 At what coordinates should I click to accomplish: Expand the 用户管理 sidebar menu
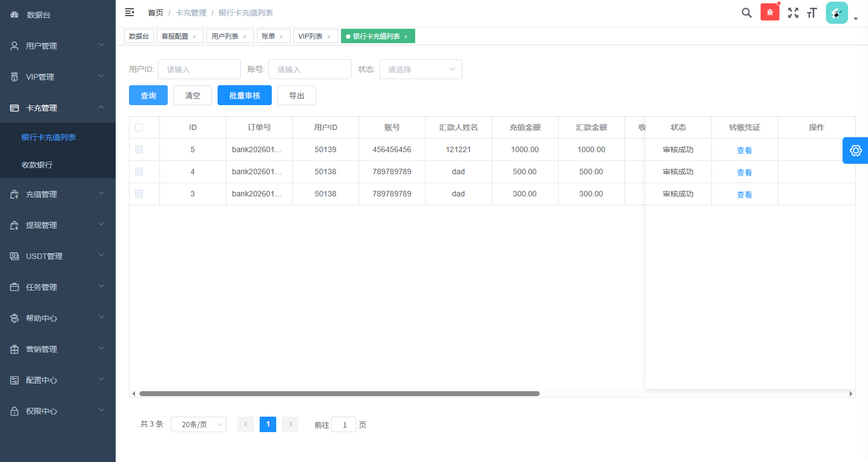click(58, 46)
